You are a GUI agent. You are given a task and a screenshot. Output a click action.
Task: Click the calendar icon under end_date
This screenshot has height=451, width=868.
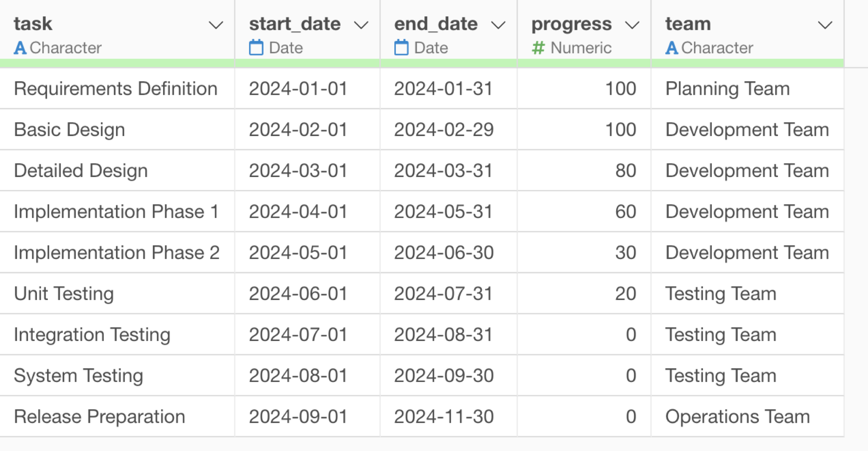(x=401, y=48)
